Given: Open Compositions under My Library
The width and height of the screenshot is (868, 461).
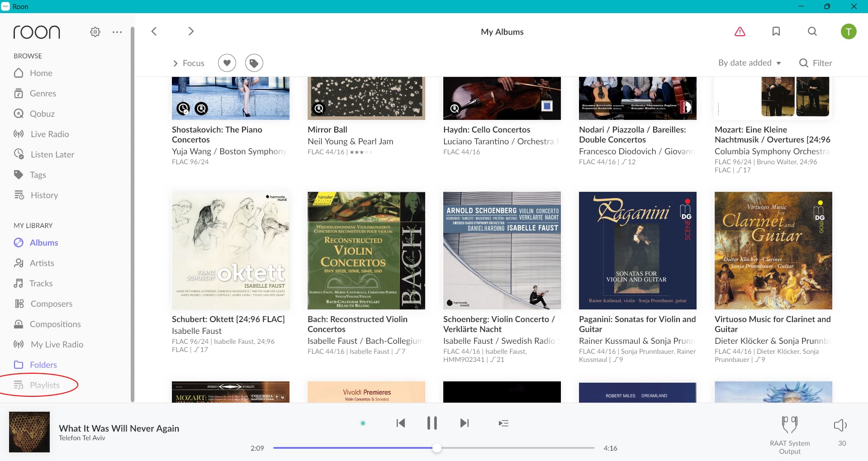Looking at the screenshot, I should pyautogui.click(x=47, y=324).
